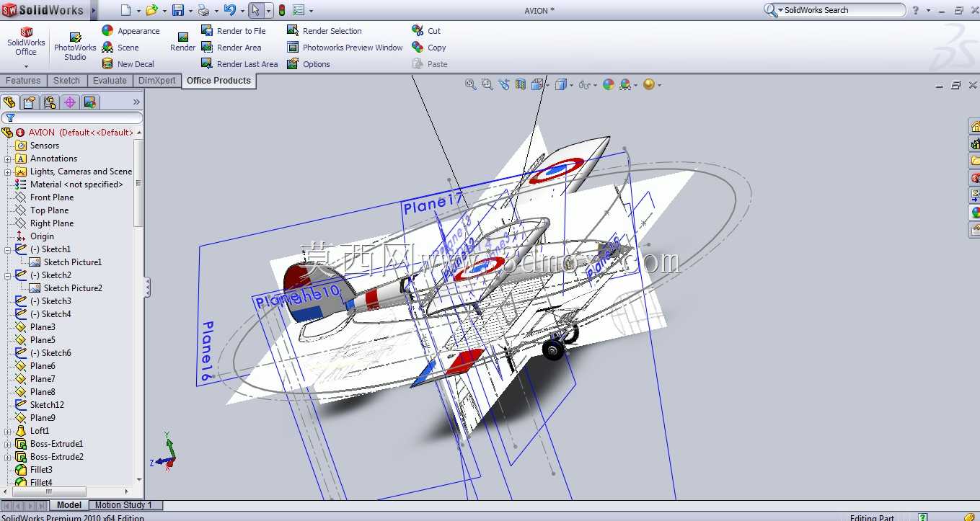
Task: Toggle the Section View icon
Action: 521,84
